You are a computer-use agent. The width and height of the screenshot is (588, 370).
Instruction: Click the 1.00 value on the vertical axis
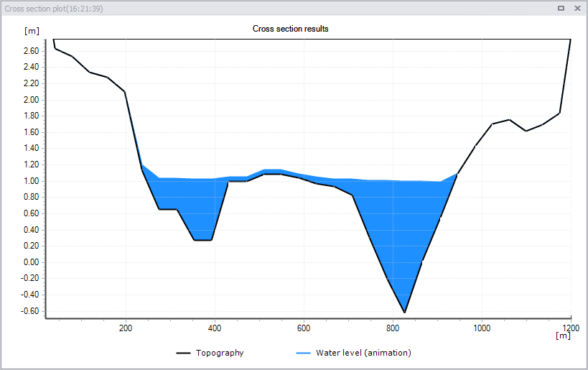coord(31,181)
